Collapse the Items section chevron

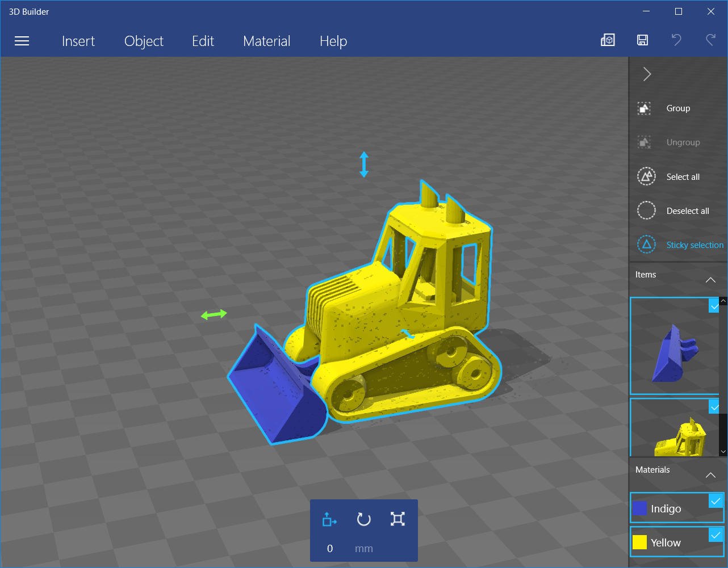[x=710, y=280]
